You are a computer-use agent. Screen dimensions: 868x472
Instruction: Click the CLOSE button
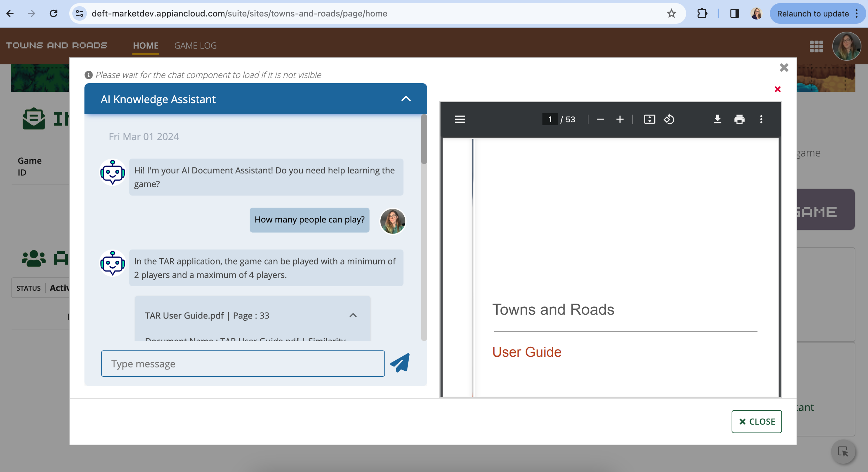pyautogui.click(x=757, y=421)
